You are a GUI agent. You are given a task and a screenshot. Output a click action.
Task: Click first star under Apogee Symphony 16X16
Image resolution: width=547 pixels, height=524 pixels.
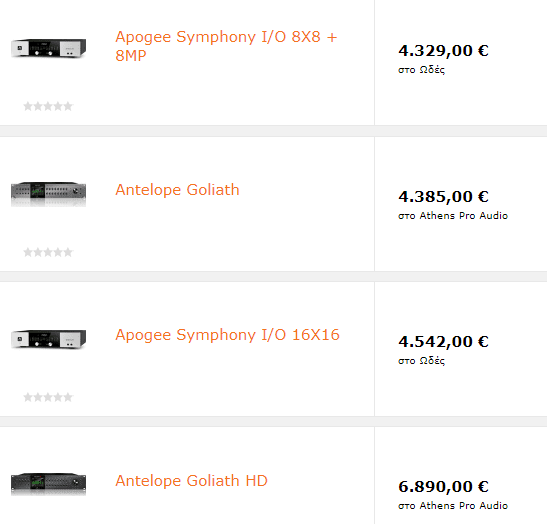[x=28, y=397]
